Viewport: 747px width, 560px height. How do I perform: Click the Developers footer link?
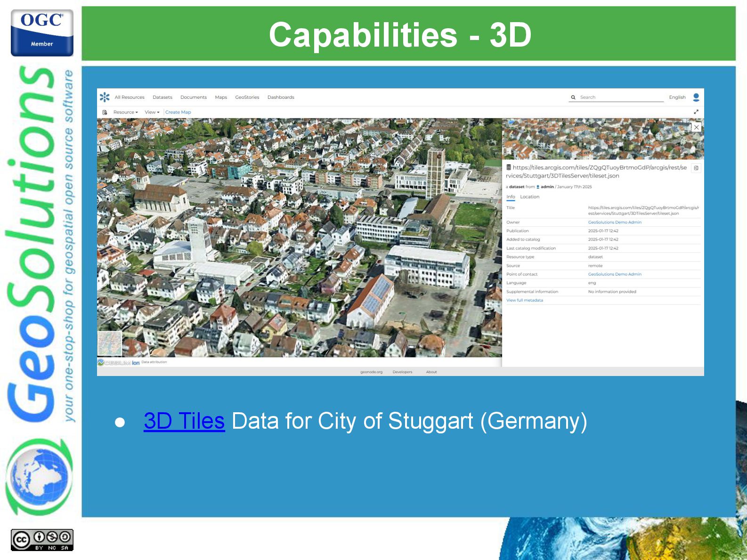pyautogui.click(x=402, y=372)
